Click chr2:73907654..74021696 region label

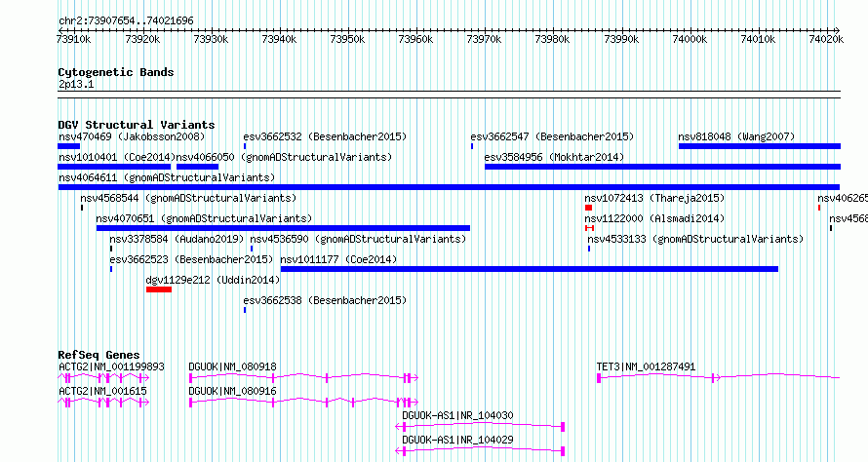point(126,21)
